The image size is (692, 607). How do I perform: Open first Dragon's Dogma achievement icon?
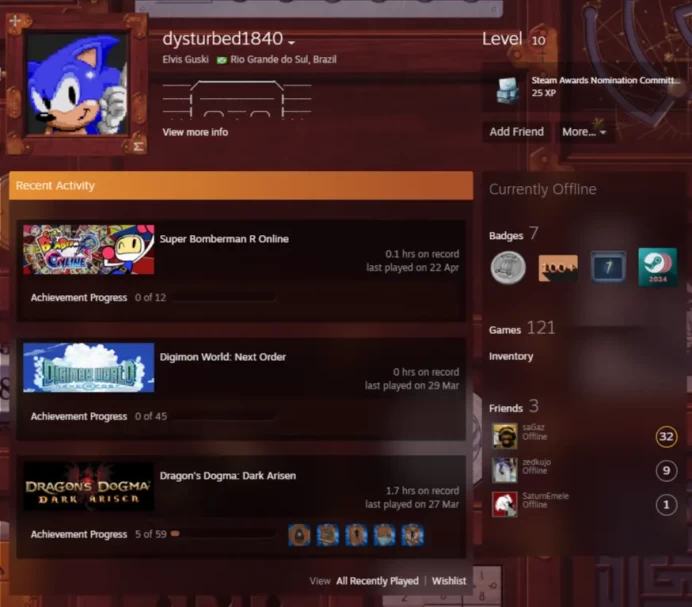pyautogui.click(x=299, y=535)
